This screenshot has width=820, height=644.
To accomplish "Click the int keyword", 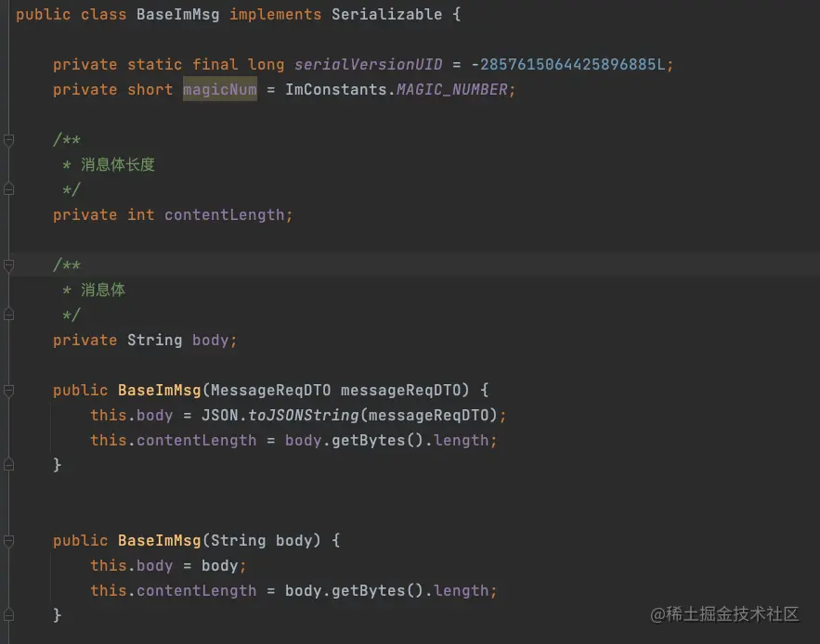I will pyautogui.click(x=140, y=215).
